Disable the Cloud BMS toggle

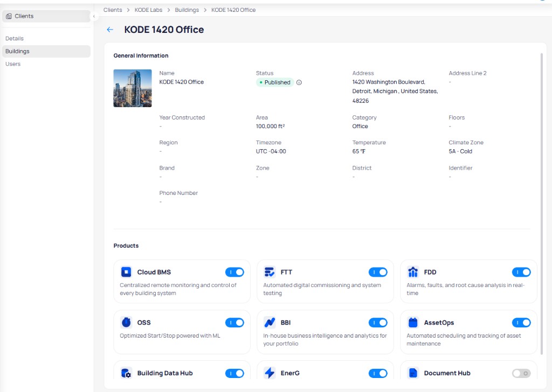coord(234,272)
